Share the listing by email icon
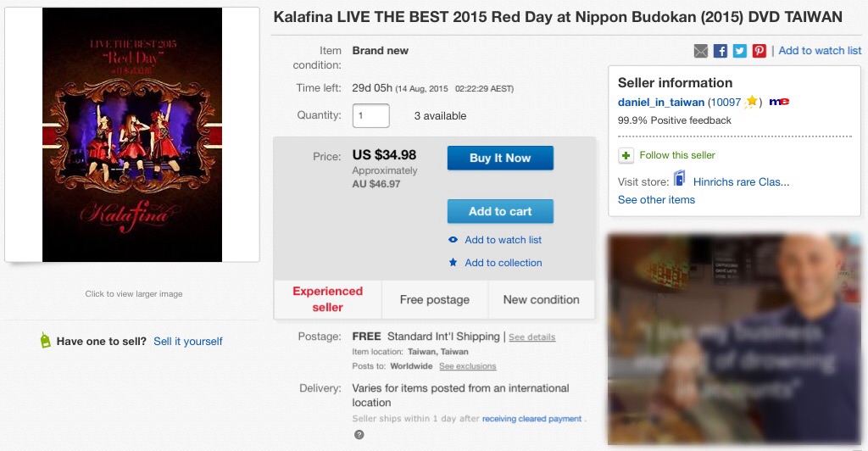The width and height of the screenshot is (868, 451). coord(700,51)
